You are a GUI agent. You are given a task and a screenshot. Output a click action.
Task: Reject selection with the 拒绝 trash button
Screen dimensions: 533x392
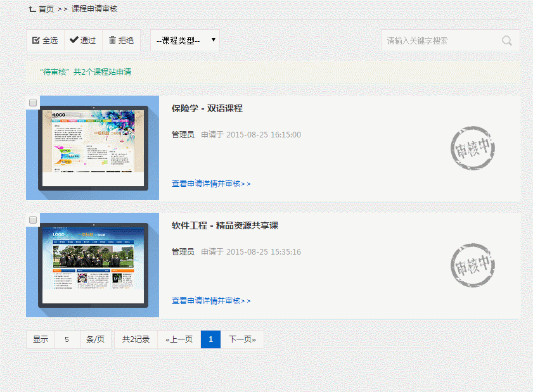pyautogui.click(x=121, y=41)
